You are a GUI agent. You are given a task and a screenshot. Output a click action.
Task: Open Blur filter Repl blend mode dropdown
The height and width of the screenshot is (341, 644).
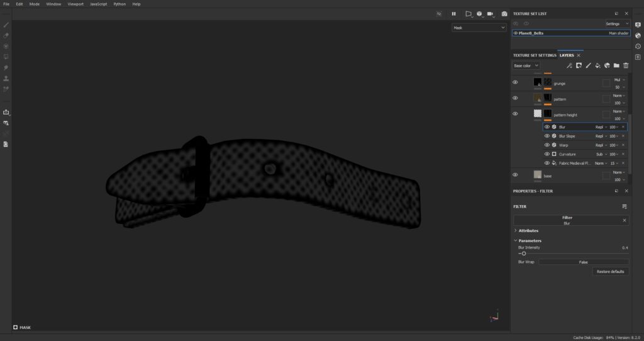(x=601, y=127)
